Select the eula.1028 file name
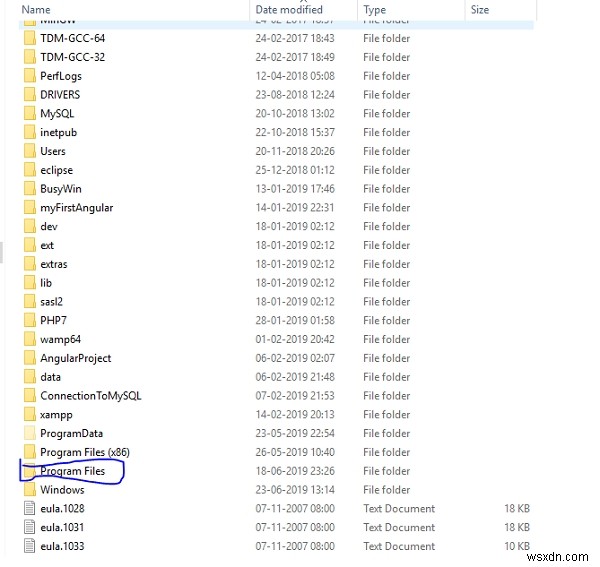Viewport: 600px width, 567px height. coord(62,508)
